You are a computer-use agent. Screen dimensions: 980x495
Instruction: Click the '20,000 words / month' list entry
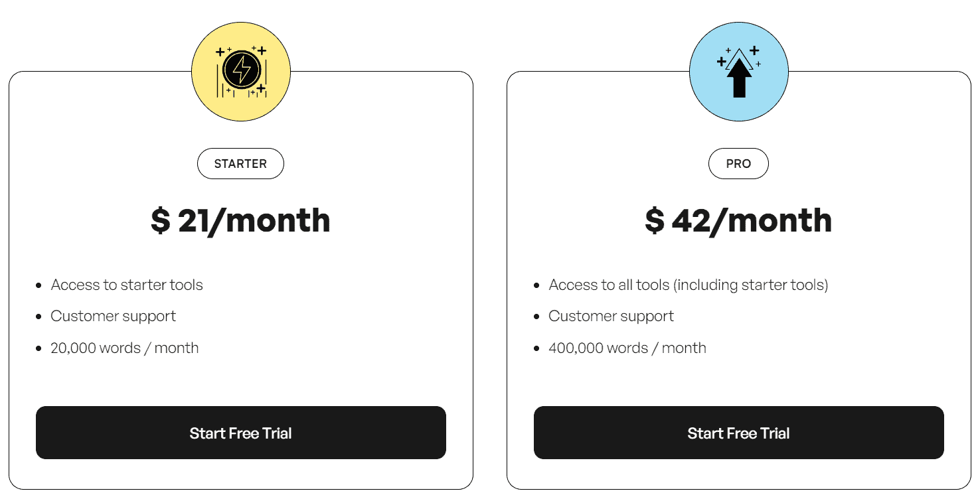[x=124, y=348]
